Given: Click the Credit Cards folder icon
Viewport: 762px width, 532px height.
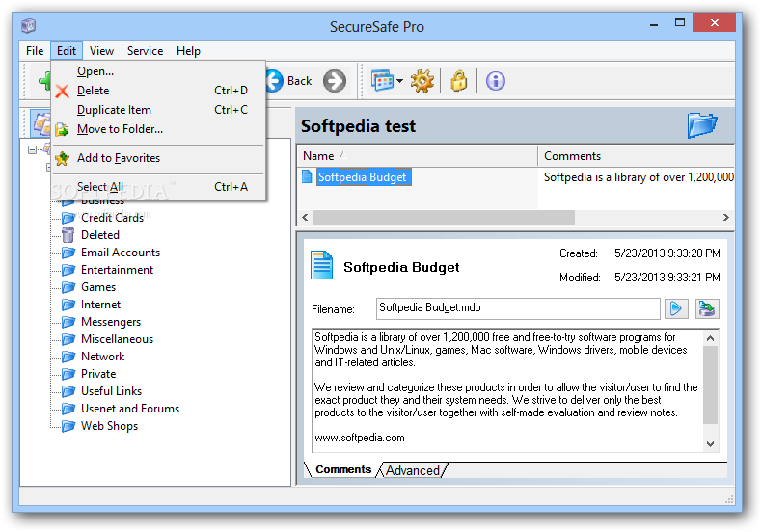Looking at the screenshot, I should (68, 218).
